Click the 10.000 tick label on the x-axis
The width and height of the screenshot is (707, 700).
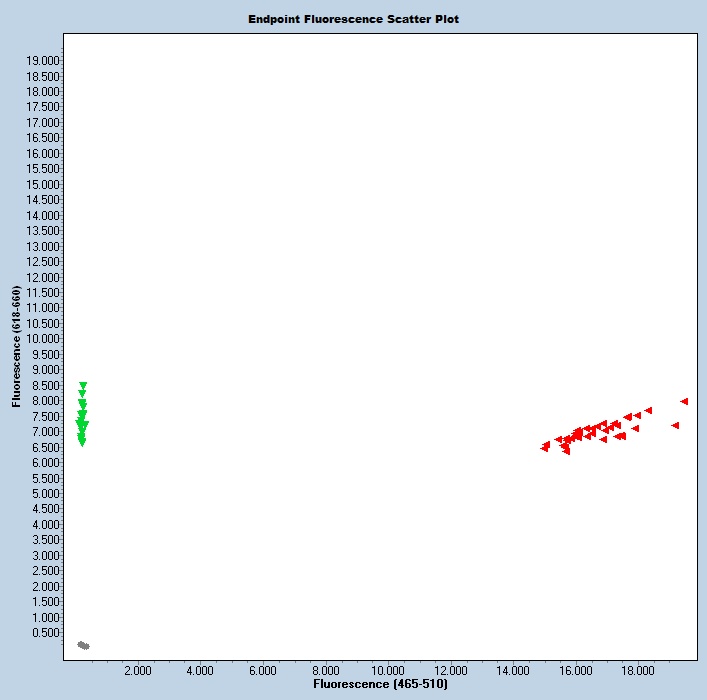(387, 670)
